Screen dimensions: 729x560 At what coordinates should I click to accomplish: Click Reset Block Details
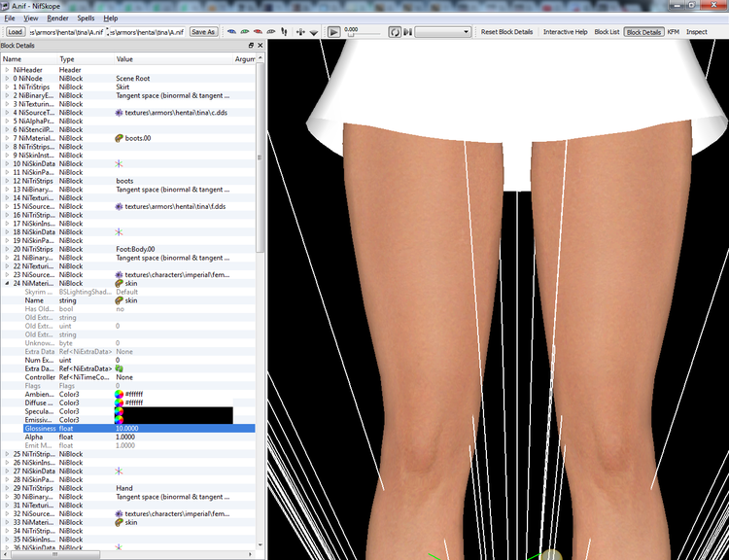(506, 32)
